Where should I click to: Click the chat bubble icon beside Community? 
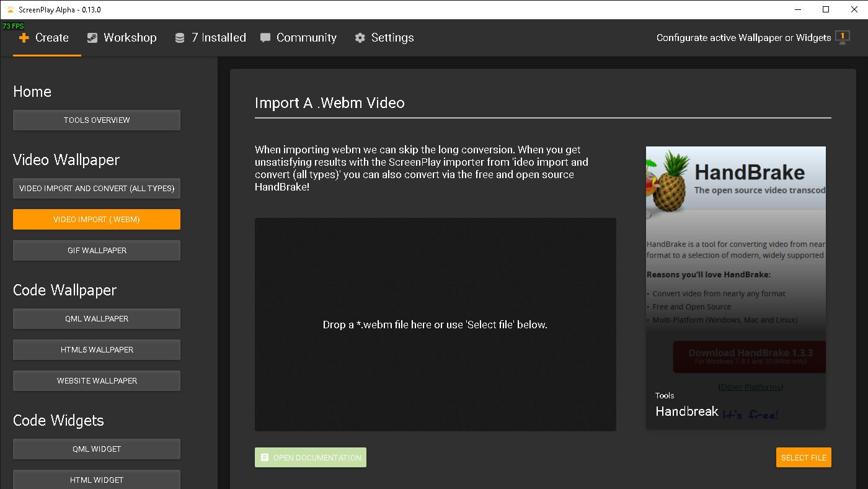[265, 38]
